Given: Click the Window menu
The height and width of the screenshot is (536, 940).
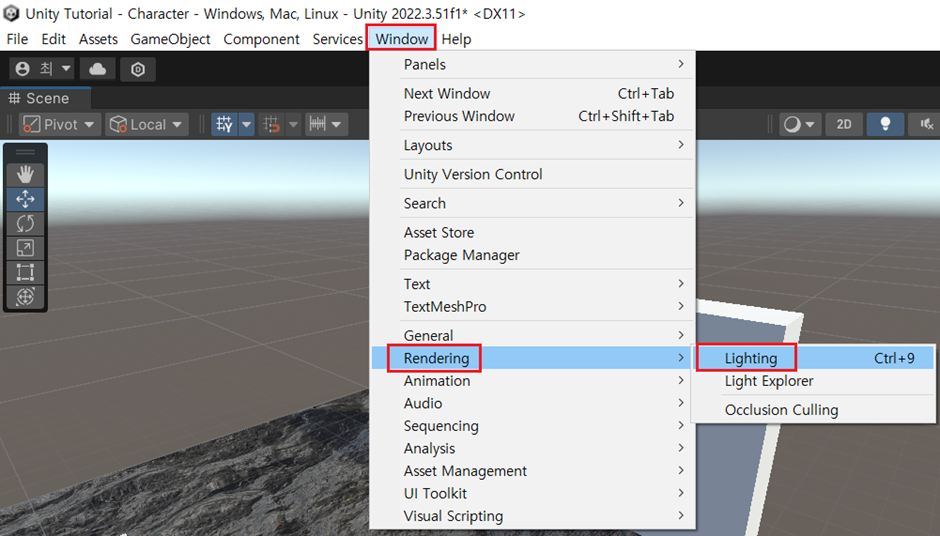Looking at the screenshot, I should tap(402, 39).
